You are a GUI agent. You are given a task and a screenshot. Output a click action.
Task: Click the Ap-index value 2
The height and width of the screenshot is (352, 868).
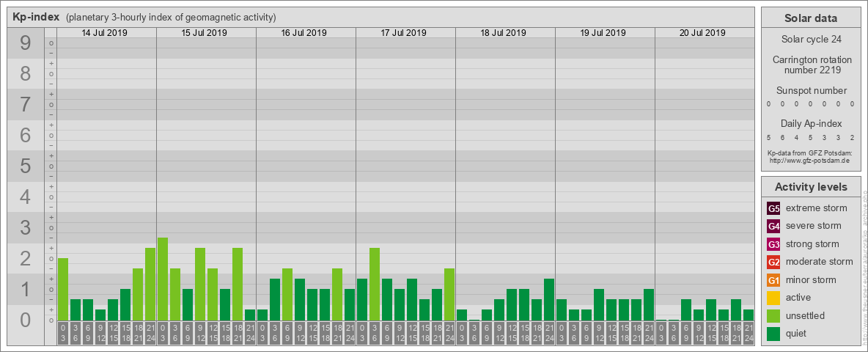pos(852,138)
